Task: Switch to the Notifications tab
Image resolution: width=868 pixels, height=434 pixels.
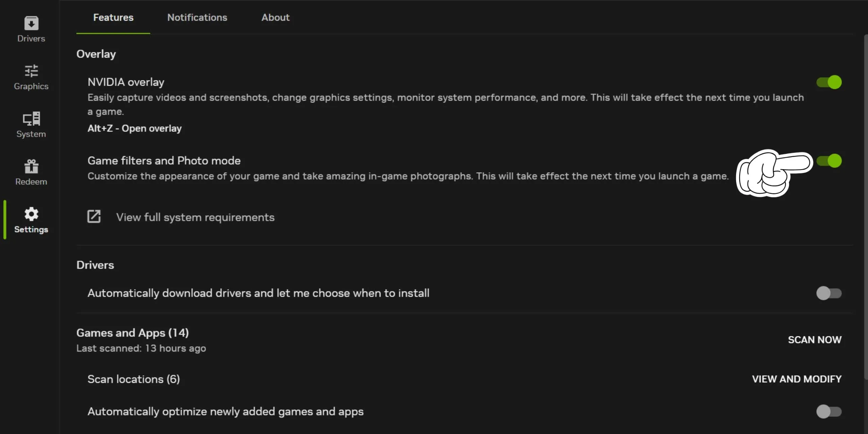Action: click(197, 18)
